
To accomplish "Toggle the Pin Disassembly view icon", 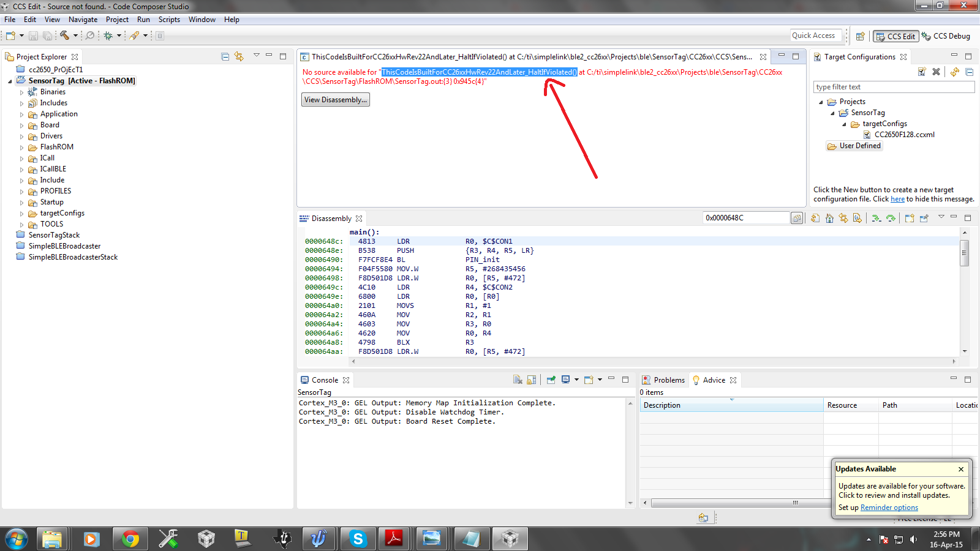I will click(924, 218).
